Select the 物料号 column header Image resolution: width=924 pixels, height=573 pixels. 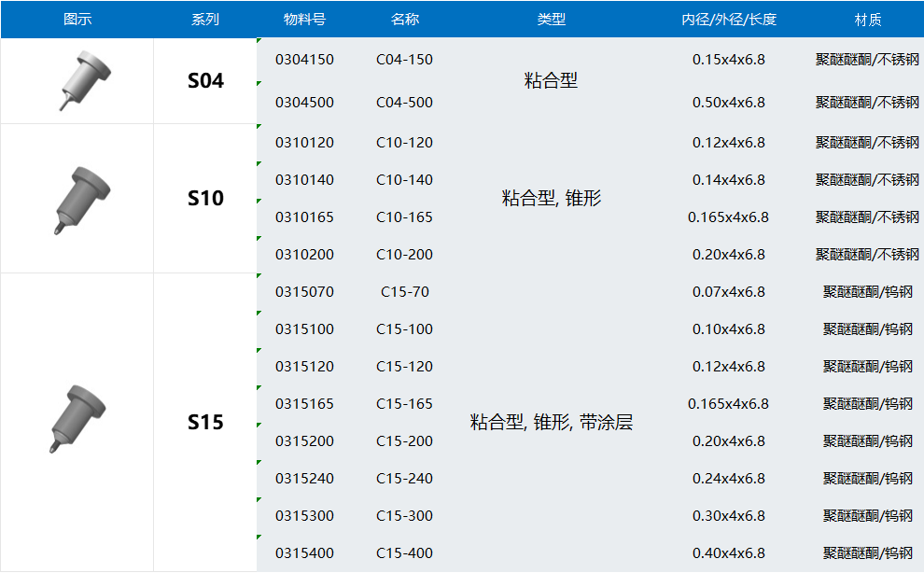[x=304, y=19]
